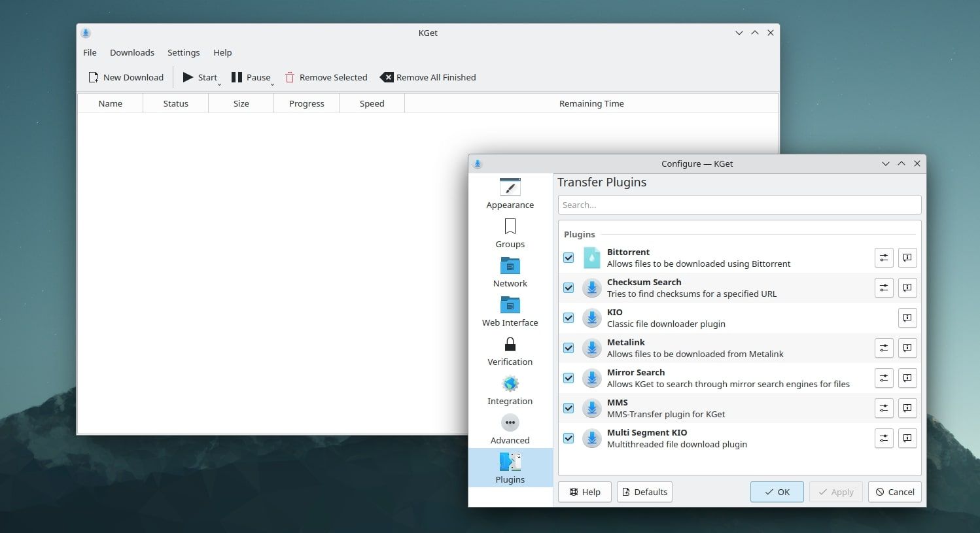Open the Settings menu

tap(183, 52)
